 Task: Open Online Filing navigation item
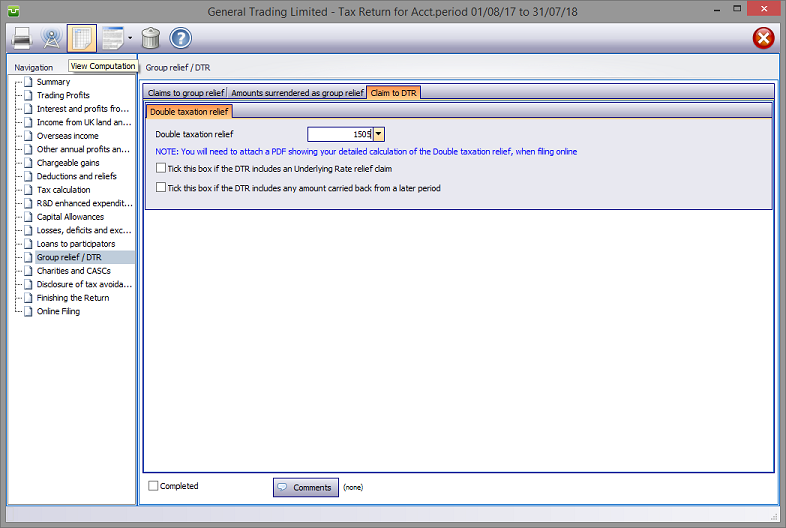pos(58,311)
